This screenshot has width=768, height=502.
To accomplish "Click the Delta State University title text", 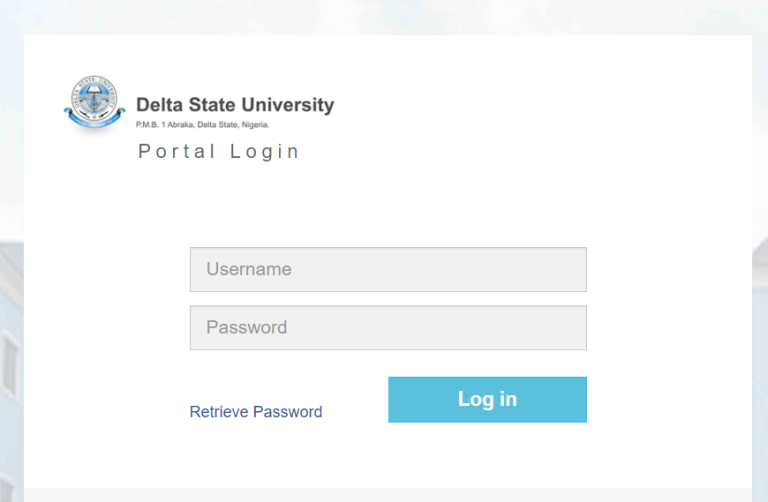I will click(235, 105).
